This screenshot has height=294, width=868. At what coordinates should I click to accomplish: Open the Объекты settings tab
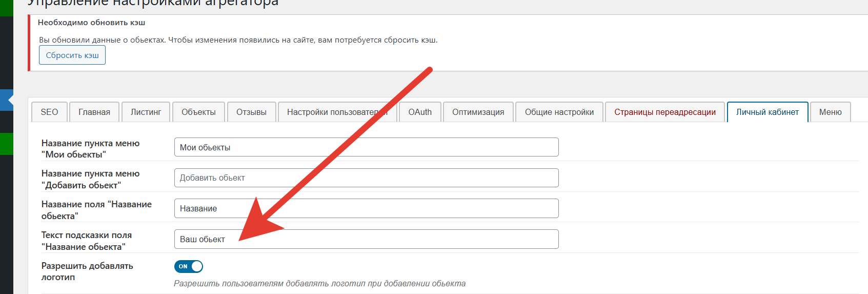coord(198,112)
